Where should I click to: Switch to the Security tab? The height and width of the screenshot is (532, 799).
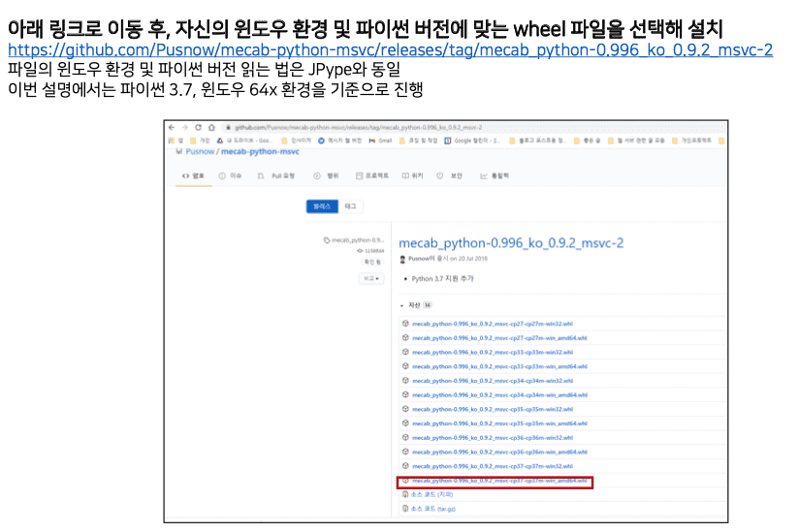(x=450, y=175)
